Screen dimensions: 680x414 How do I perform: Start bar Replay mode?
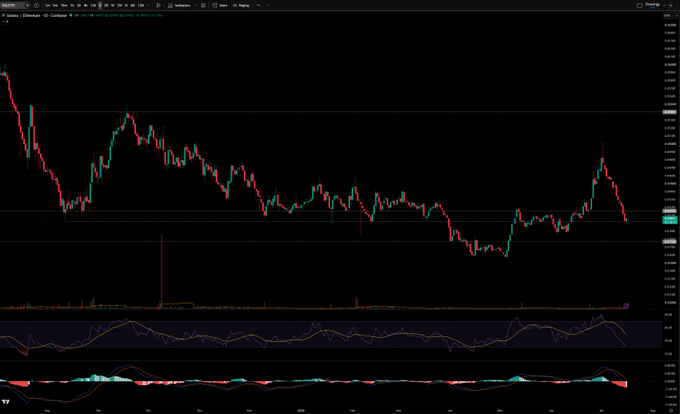tap(241, 5)
